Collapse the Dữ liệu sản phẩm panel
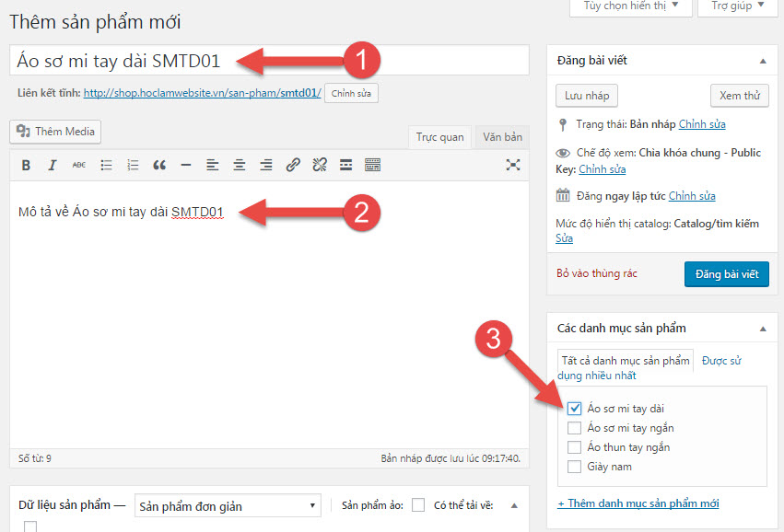Screen dimensions: 784x532 coord(514,505)
